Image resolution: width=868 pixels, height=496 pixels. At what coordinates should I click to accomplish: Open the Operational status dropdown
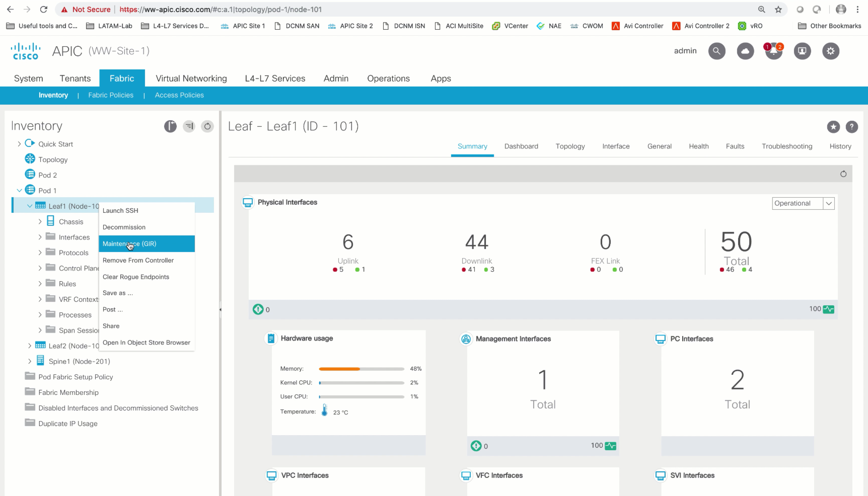coord(829,203)
